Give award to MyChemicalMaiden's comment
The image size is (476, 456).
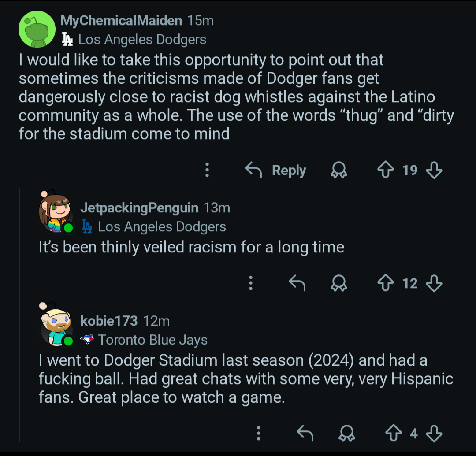(338, 170)
